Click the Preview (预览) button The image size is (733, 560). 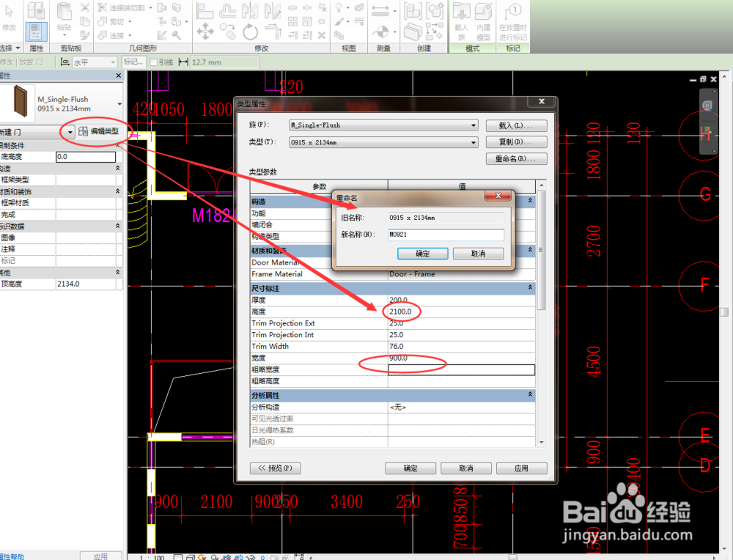click(x=276, y=468)
